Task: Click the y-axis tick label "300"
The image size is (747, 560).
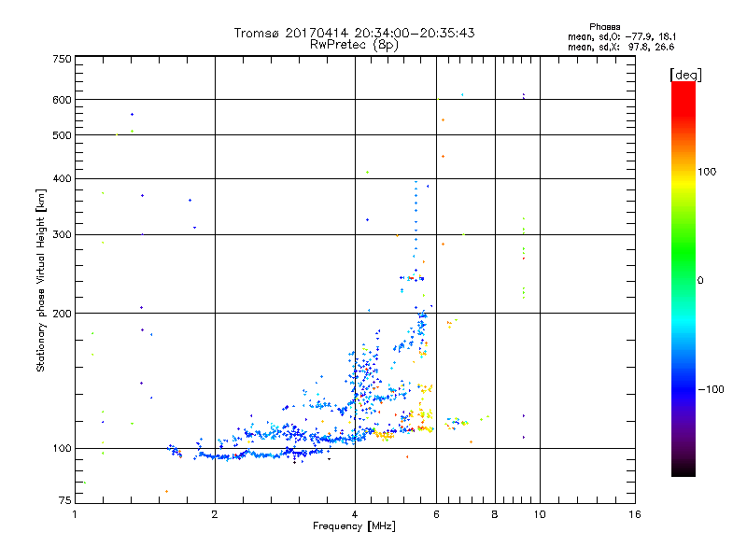Action: pos(62,235)
